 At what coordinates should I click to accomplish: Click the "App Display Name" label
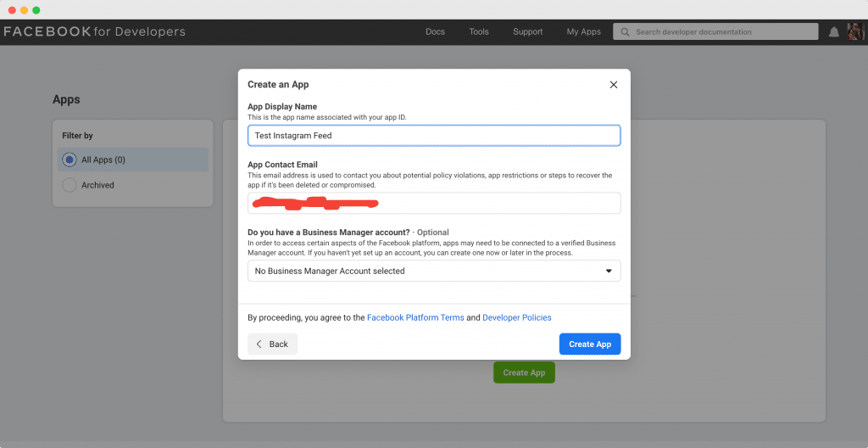coord(282,106)
